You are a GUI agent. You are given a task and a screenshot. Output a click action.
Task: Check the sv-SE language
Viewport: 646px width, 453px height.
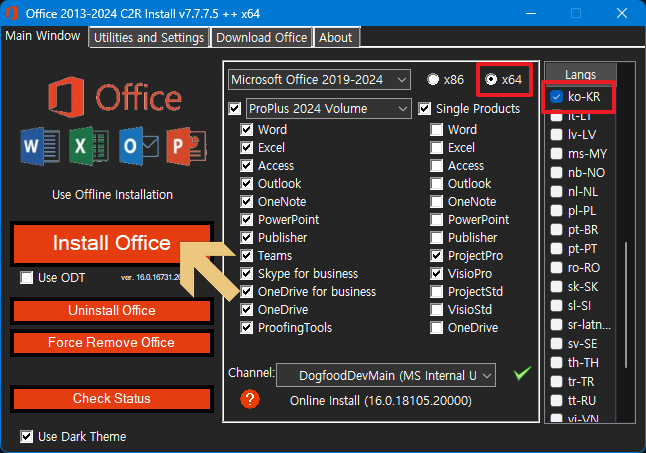556,343
